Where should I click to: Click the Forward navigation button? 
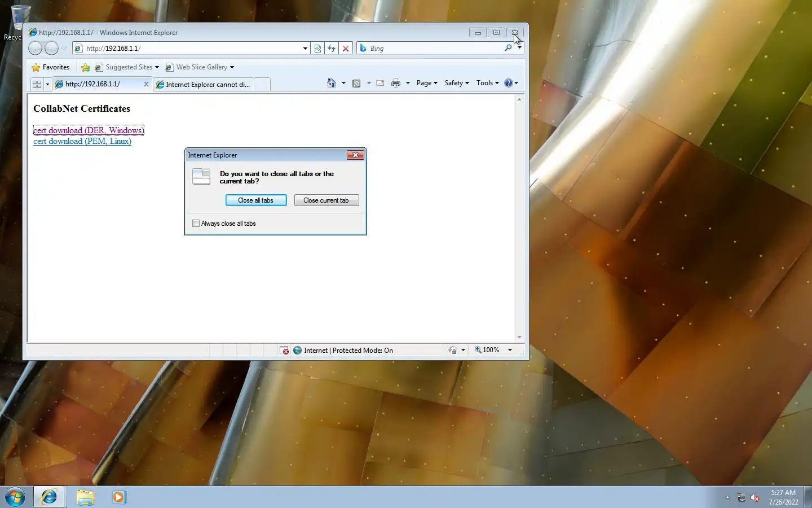point(51,49)
